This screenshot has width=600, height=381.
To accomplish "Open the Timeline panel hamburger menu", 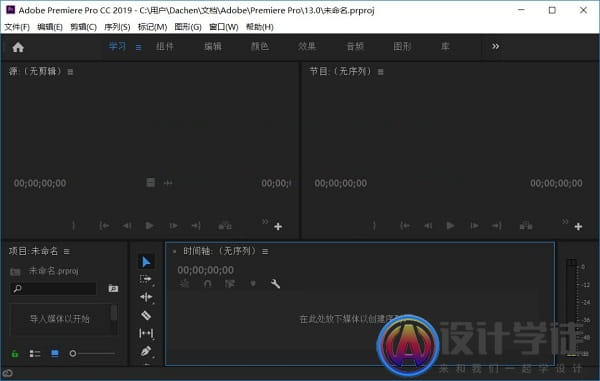I will 265,251.
